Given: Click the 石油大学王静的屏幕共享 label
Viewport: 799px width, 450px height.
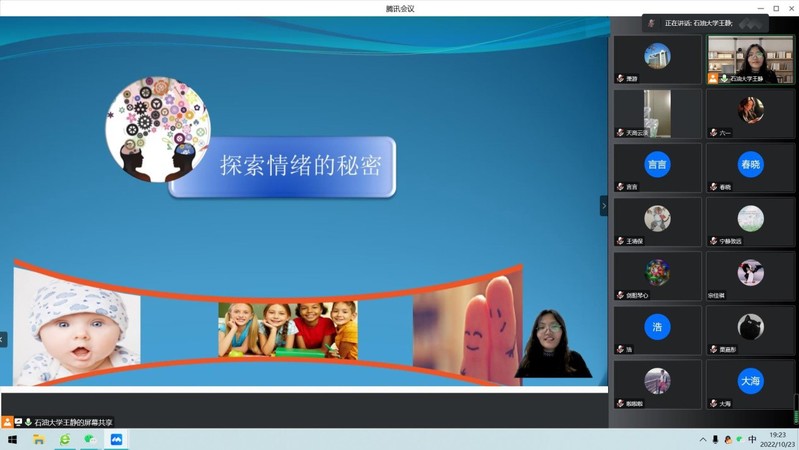Looking at the screenshot, I should [73, 422].
